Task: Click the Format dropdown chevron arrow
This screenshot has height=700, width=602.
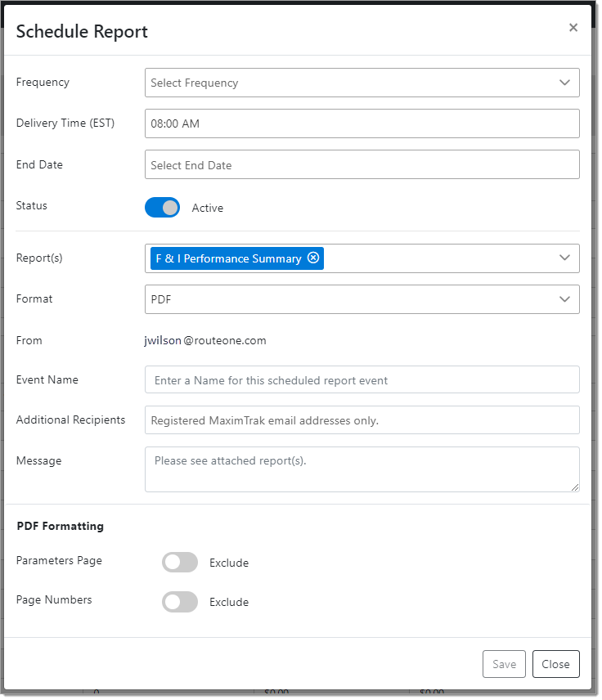Action: click(564, 299)
